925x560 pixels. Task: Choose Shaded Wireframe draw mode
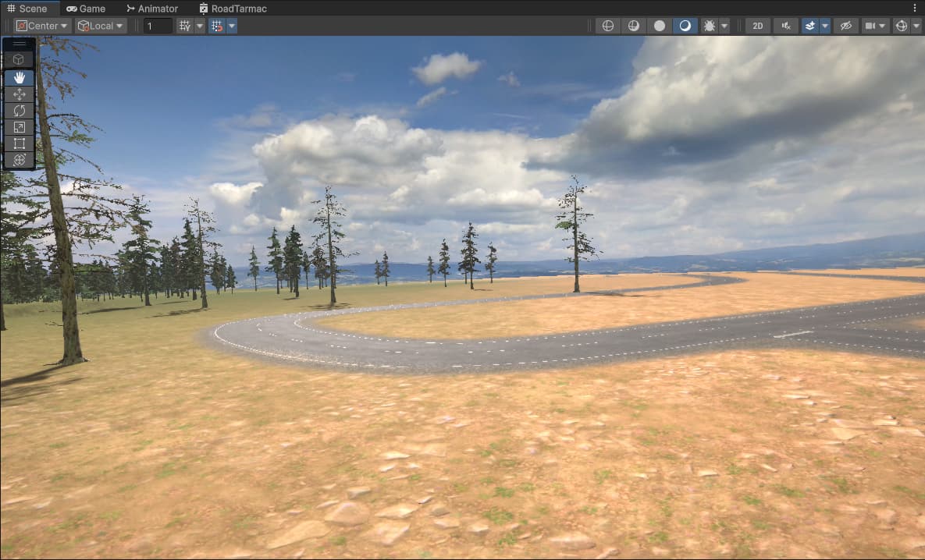pos(634,26)
